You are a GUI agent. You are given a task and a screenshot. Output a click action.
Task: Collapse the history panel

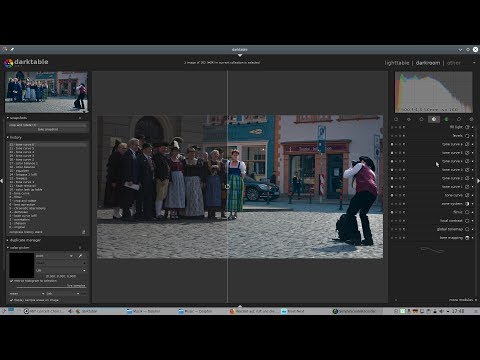point(8,137)
